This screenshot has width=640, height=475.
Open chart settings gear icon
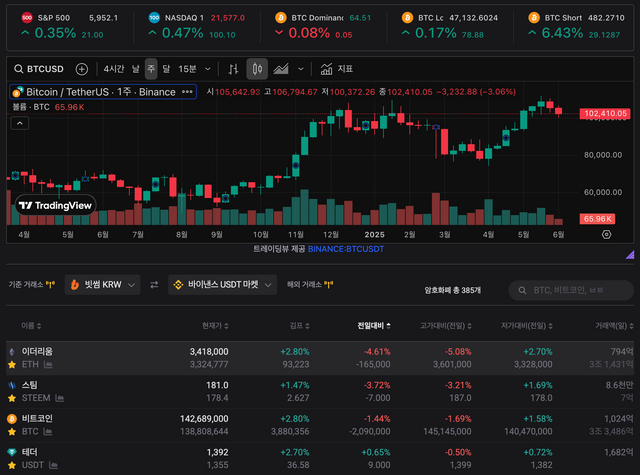607,235
